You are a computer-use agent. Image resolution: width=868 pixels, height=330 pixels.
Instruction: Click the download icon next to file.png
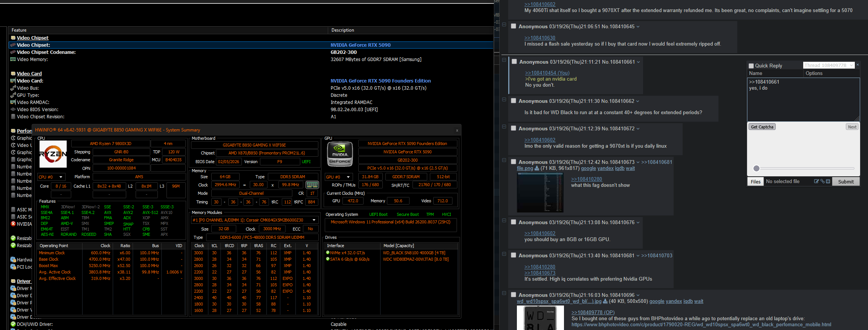(x=537, y=168)
